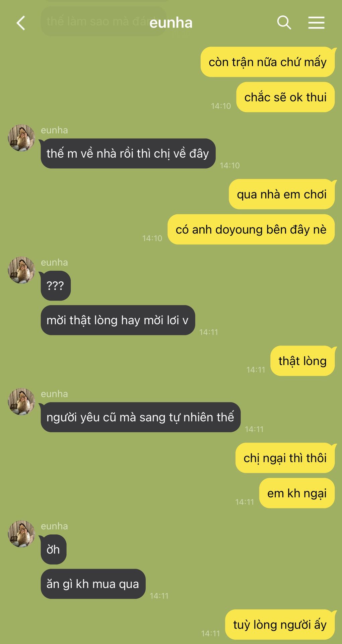The width and height of the screenshot is (342, 644).
Task: Open eunha's avatar beside 'thế m về nhà'
Action: 21,138
